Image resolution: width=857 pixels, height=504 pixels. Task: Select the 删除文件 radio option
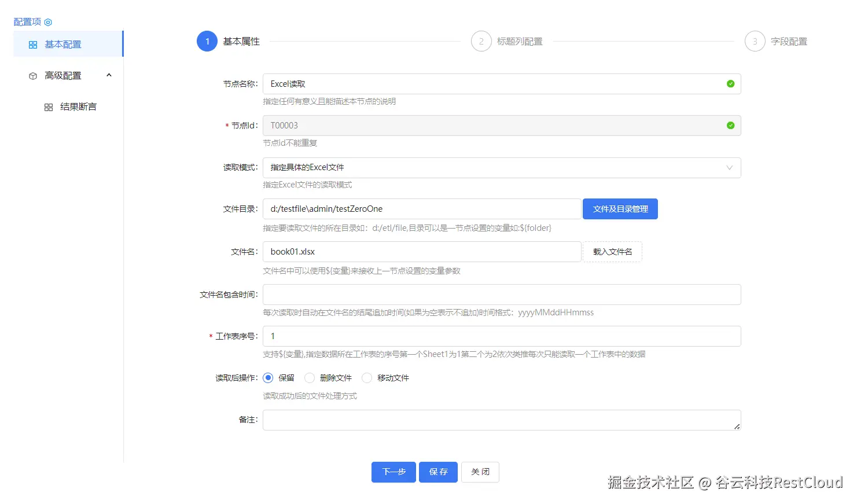[x=310, y=377]
